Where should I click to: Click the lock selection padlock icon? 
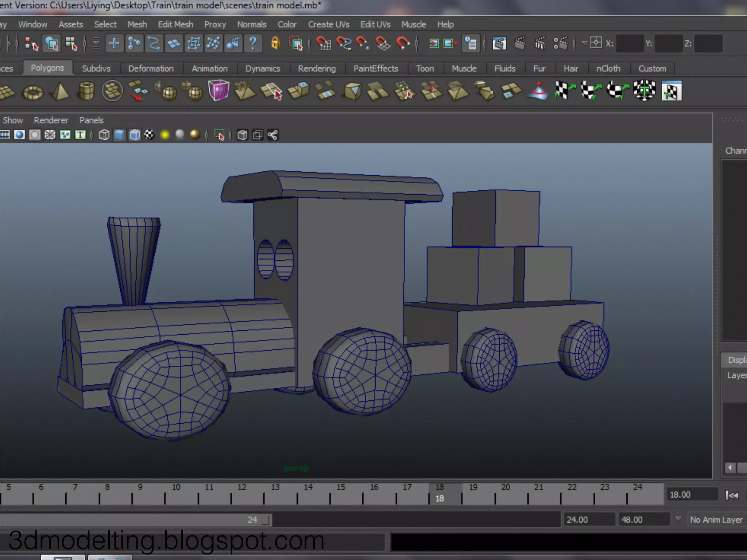pyautogui.click(x=275, y=43)
